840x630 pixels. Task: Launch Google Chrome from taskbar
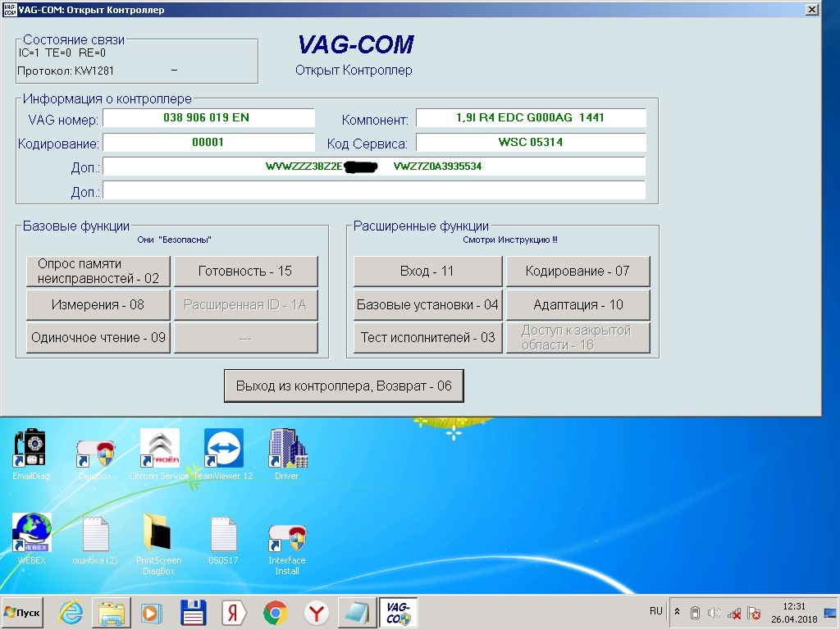[276, 613]
